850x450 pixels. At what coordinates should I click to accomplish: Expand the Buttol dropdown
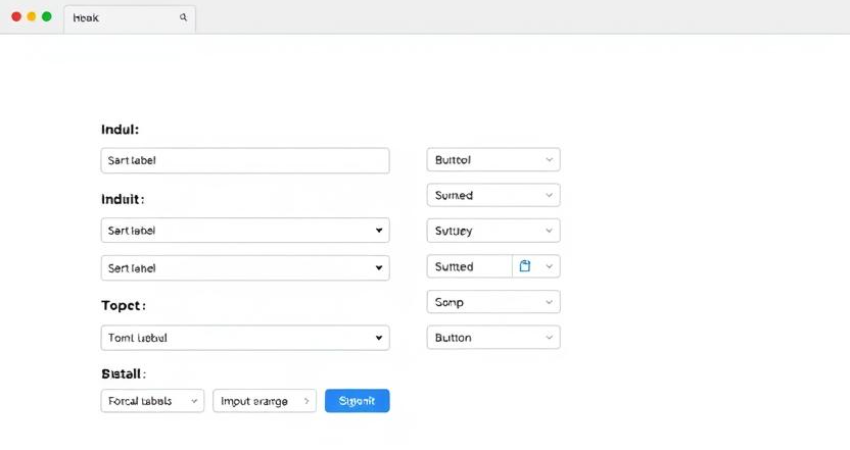coord(493,160)
